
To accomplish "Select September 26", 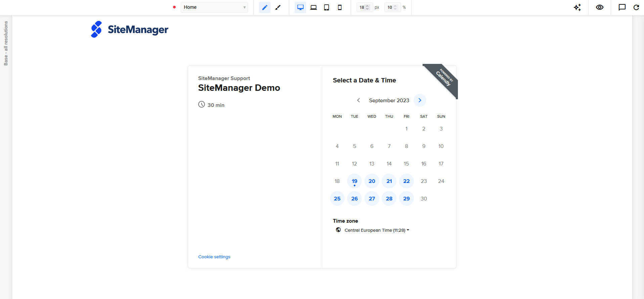I will coord(354,199).
